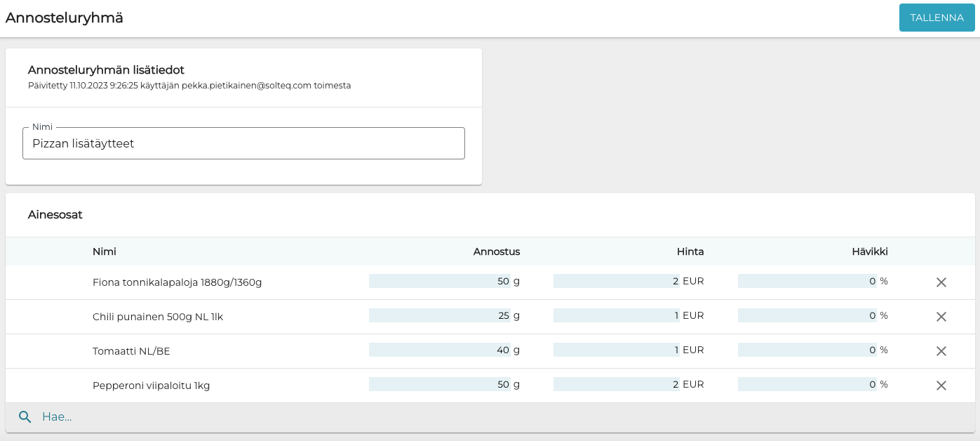Edit Chili punainen Annostus amount
The image size is (980, 441).
coord(440,316)
